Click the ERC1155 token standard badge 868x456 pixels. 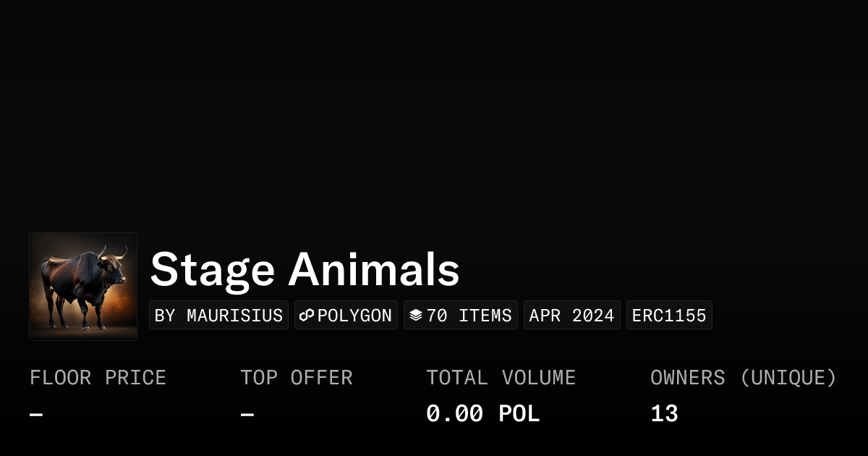point(669,316)
